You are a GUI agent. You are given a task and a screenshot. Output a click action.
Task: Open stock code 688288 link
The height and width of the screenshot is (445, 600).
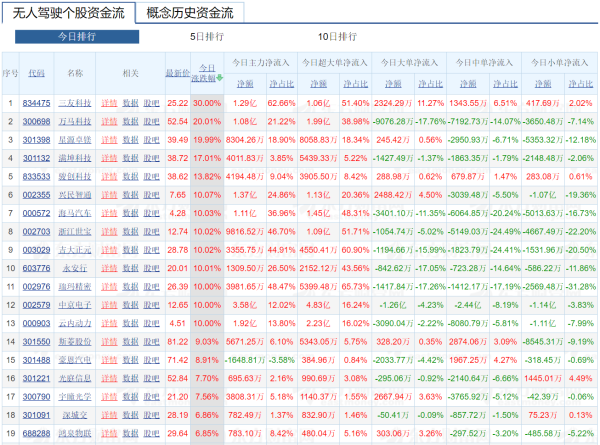click(36, 434)
